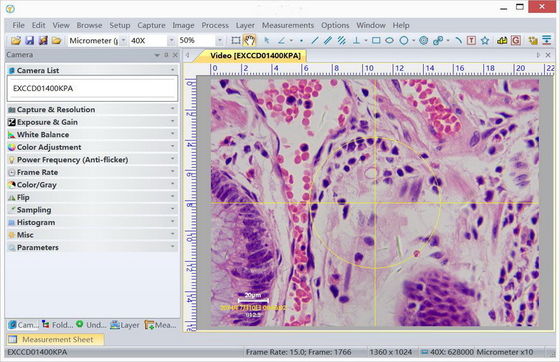The image size is (560, 362).
Task: Expand the Frame Rate section
Action: tap(92, 172)
